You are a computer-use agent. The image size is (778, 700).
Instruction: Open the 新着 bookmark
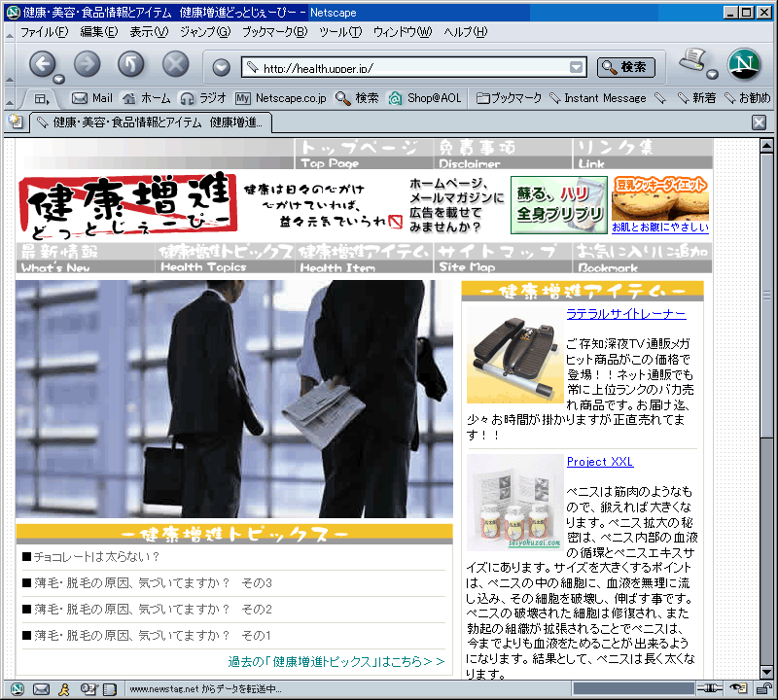point(697,98)
